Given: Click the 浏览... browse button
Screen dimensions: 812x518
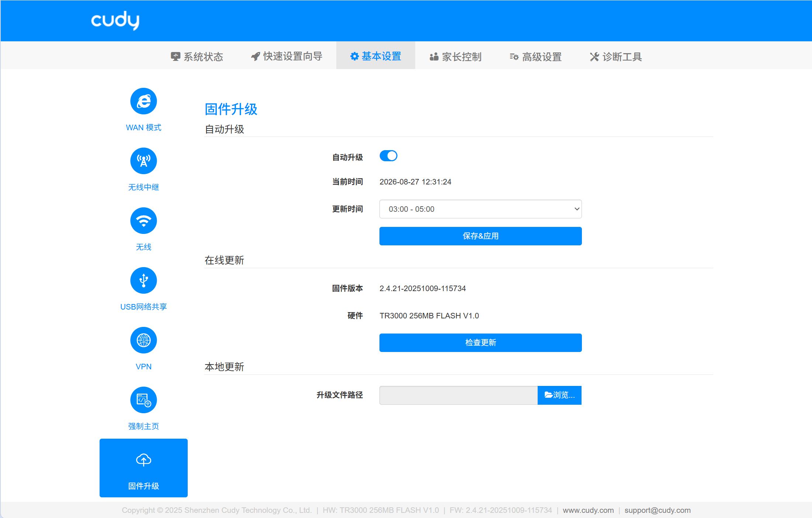Looking at the screenshot, I should 559,395.
